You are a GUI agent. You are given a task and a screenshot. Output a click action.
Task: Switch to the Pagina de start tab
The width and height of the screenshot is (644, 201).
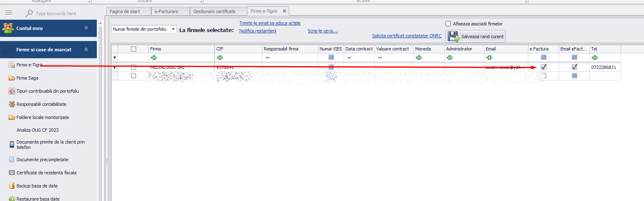[129, 11]
